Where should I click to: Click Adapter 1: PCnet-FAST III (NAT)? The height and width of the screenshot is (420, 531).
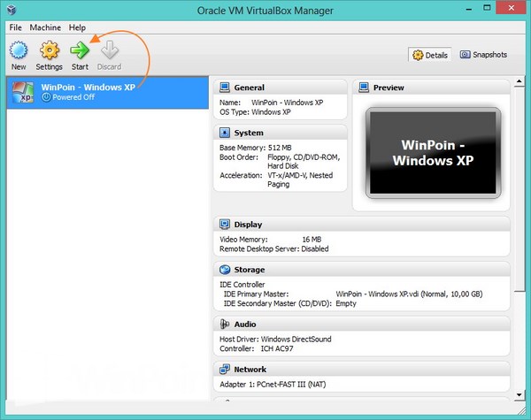pos(273,385)
